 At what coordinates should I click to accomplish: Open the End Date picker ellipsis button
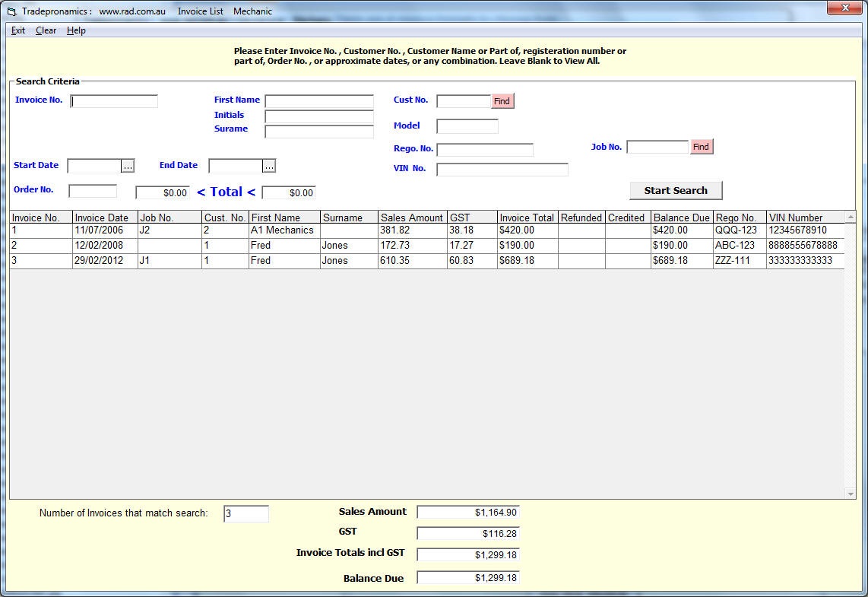(269, 166)
